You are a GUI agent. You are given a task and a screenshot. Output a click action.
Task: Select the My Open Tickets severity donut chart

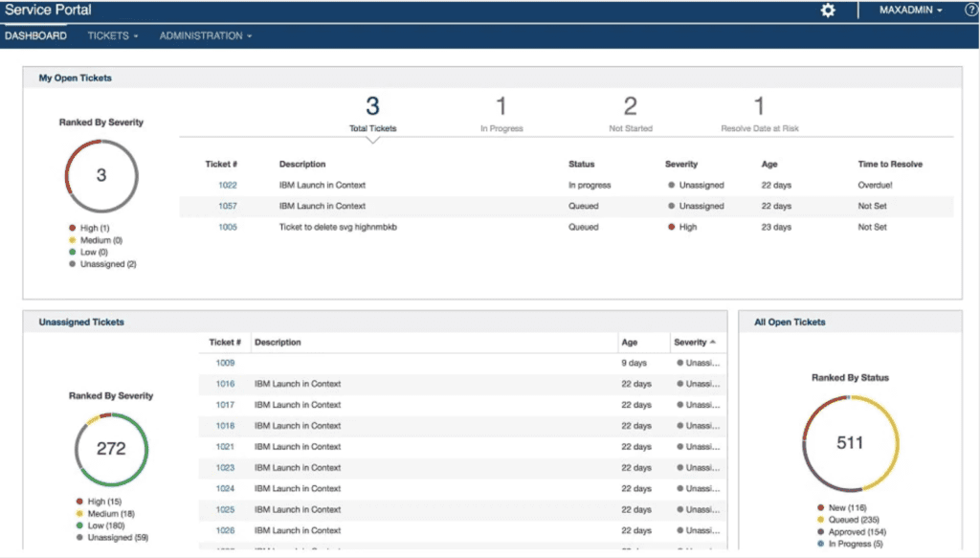(x=100, y=175)
